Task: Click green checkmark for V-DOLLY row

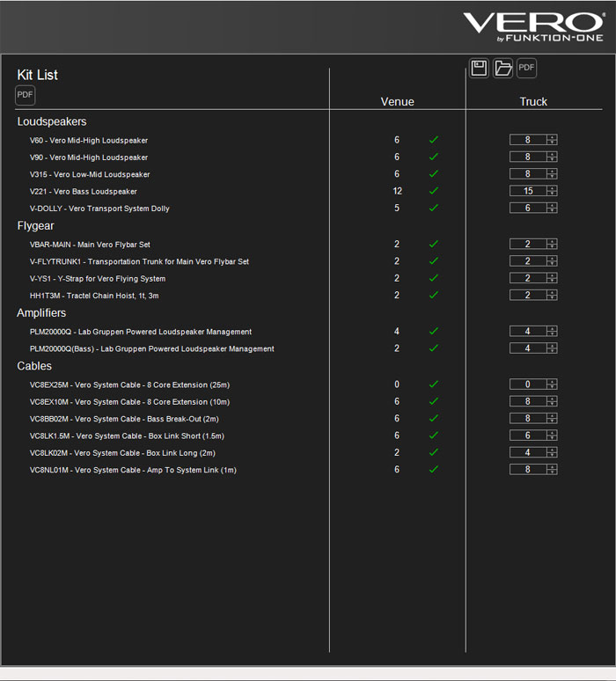Action: (x=434, y=208)
